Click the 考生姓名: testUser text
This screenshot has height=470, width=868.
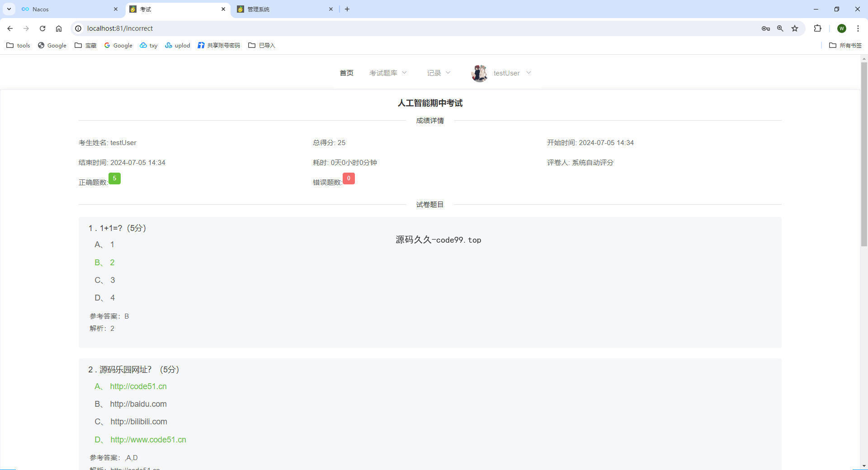[x=108, y=143]
